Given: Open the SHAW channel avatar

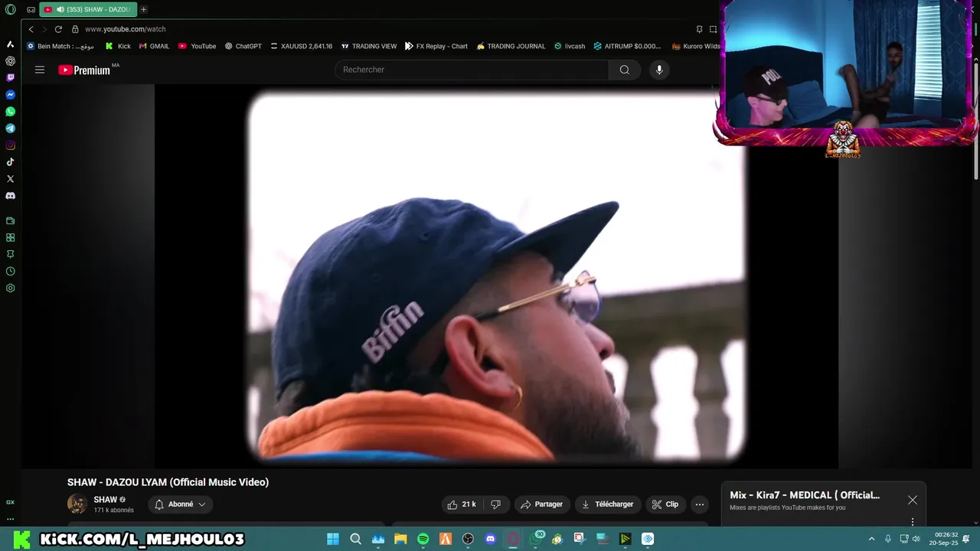Looking at the screenshot, I should pyautogui.click(x=77, y=504).
